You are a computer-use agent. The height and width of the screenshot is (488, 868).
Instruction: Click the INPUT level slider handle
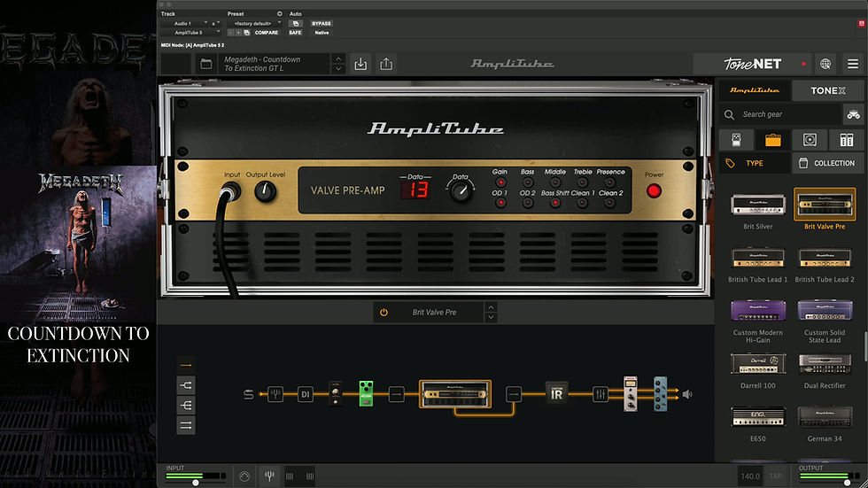click(x=196, y=483)
